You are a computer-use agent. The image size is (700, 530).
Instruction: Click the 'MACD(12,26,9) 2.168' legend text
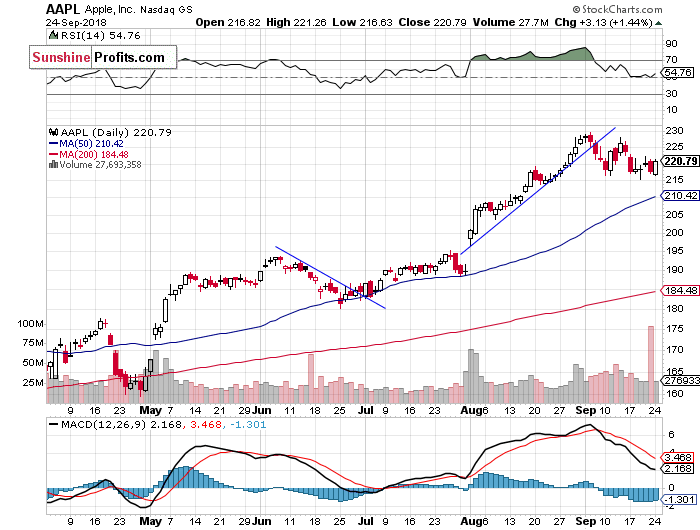[121, 425]
